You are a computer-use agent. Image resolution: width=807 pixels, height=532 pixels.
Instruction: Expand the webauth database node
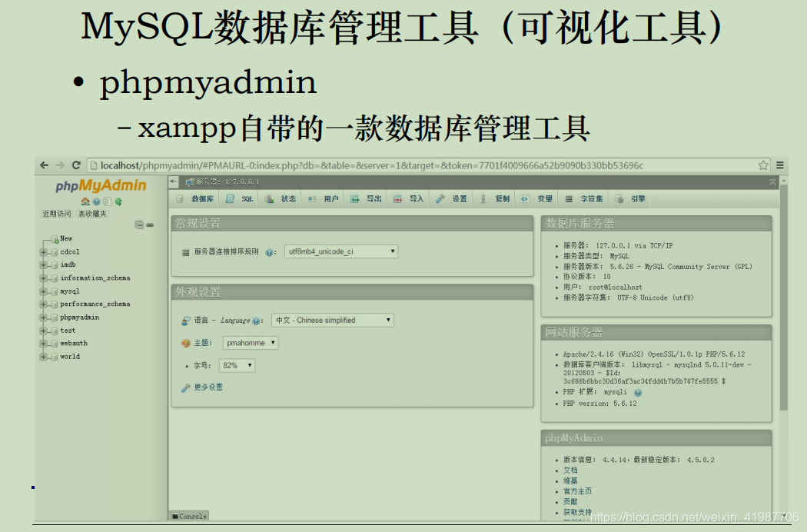tap(43, 344)
